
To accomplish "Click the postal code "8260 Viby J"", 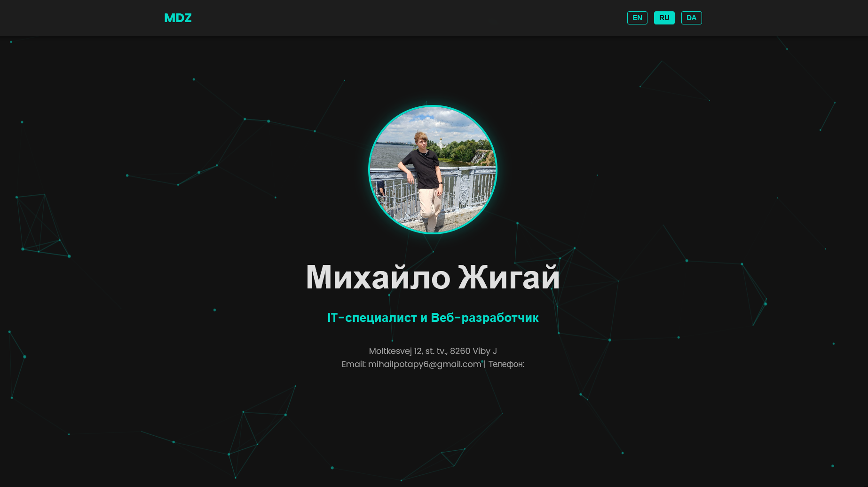I will 473,351.
